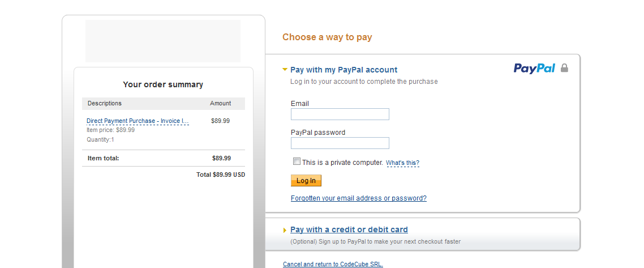The height and width of the screenshot is (268, 644).
Task: Select Pay with a credit or debit card
Action: click(349, 229)
